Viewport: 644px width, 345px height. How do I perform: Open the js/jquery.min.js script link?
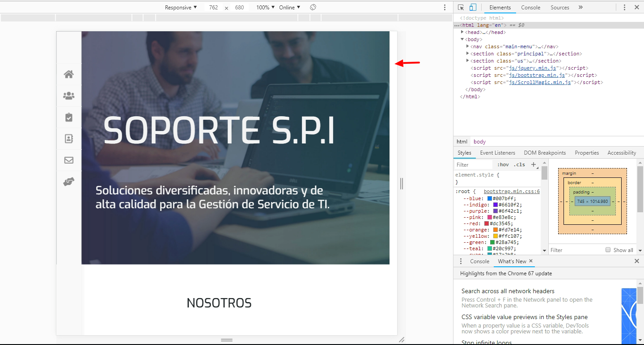point(532,68)
